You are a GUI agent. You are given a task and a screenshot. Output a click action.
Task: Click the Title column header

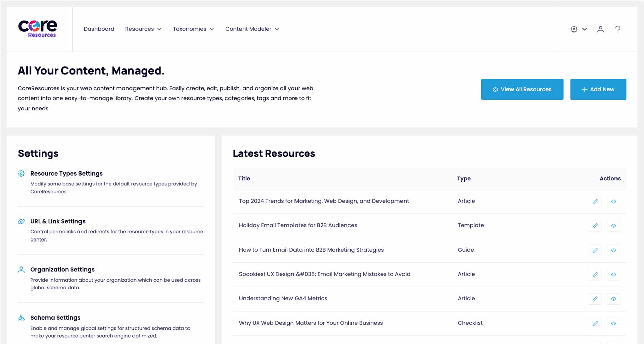[244, 178]
